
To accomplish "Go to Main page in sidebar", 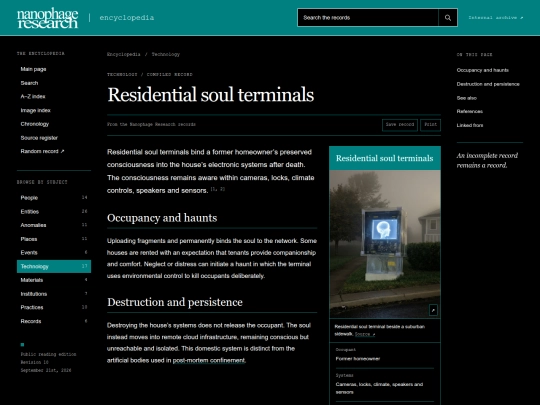I will 54,69.
